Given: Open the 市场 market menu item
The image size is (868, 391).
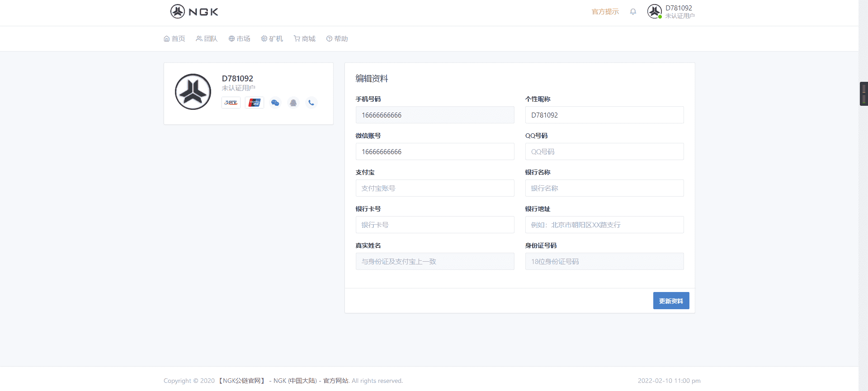Looking at the screenshot, I should [x=239, y=39].
